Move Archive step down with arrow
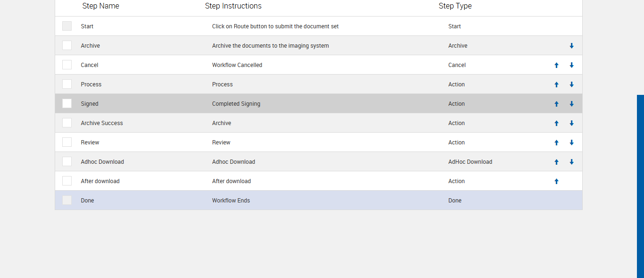This screenshot has height=278, width=644. (571, 46)
